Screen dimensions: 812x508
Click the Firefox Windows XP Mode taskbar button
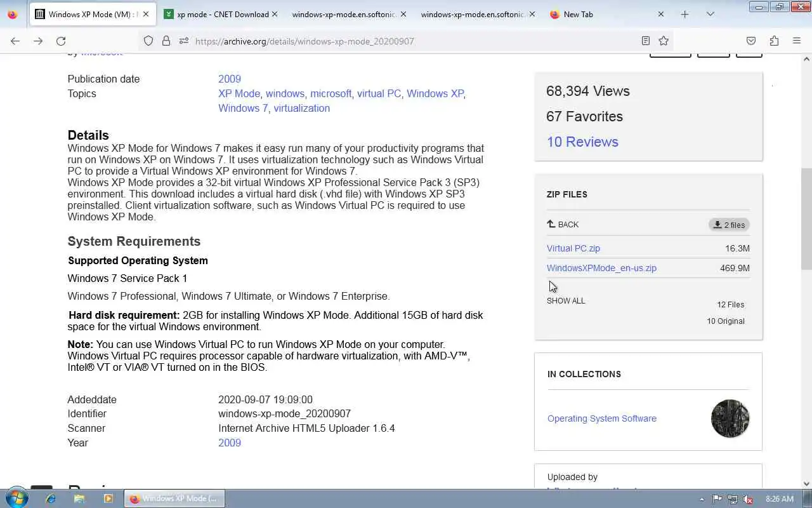(174, 498)
